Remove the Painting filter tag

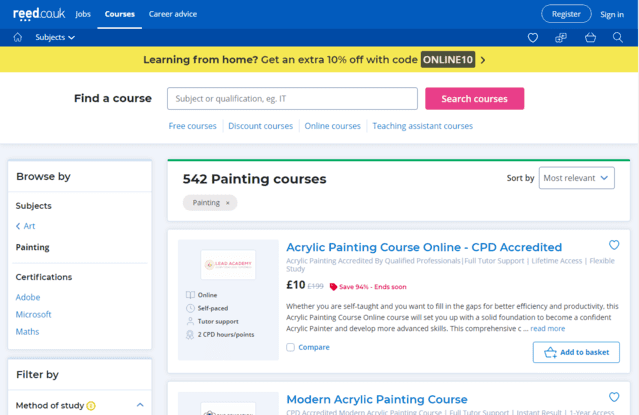(227, 203)
